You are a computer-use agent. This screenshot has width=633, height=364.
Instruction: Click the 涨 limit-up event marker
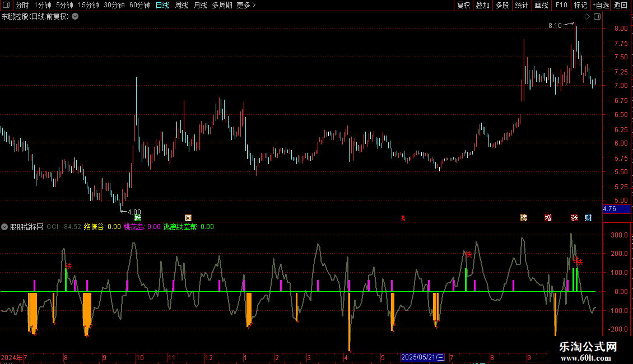(x=575, y=218)
